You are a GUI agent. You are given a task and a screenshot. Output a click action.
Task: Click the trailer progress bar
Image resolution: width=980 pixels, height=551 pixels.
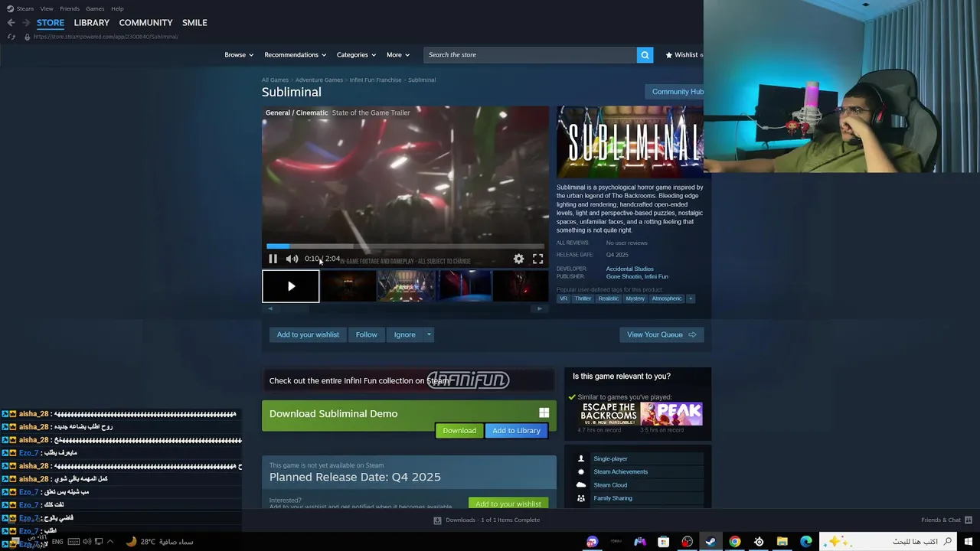coord(405,246)
